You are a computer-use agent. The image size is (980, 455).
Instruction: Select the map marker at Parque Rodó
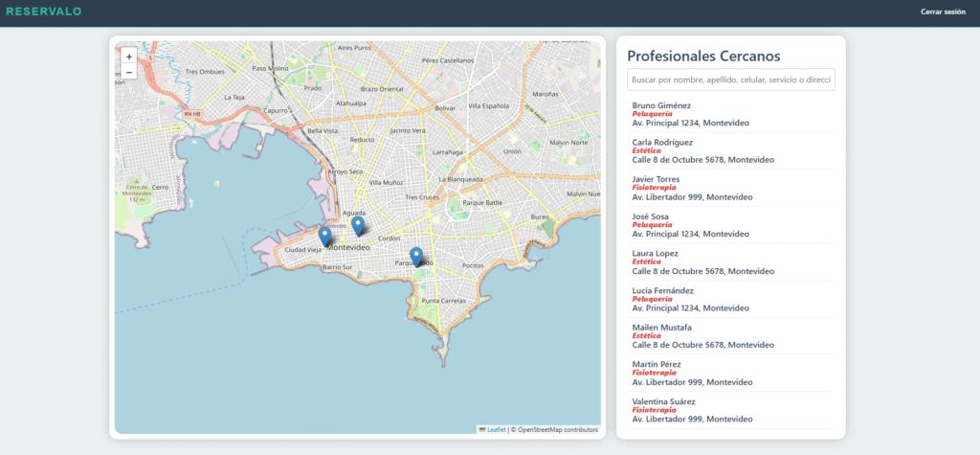click(x=415, y=256)
